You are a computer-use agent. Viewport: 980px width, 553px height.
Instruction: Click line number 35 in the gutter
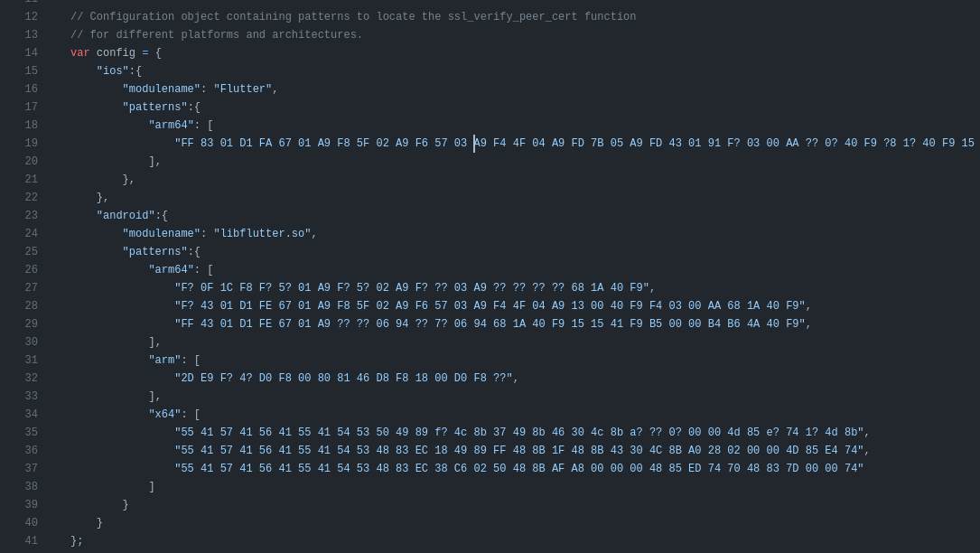pyautogui.click(x=32, y=433)
